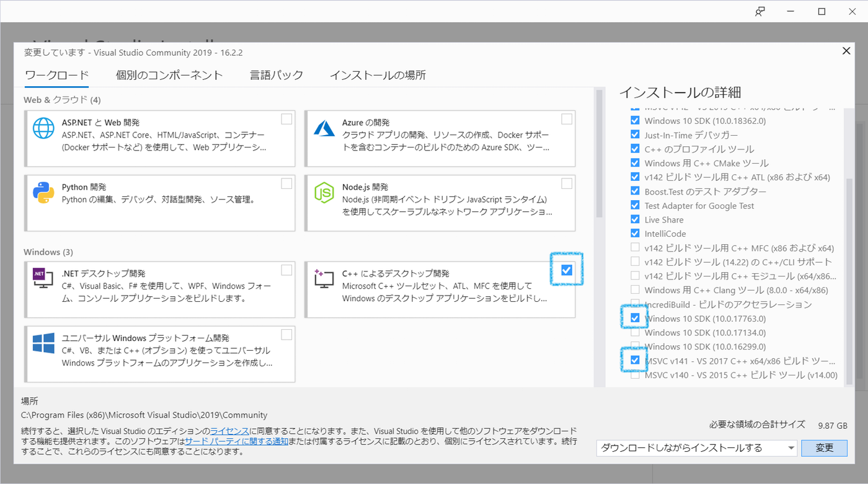Click the 9.87 GB total size value
Image resolution: width=868 pixels, height=484 pixels.
coord(833,426)
